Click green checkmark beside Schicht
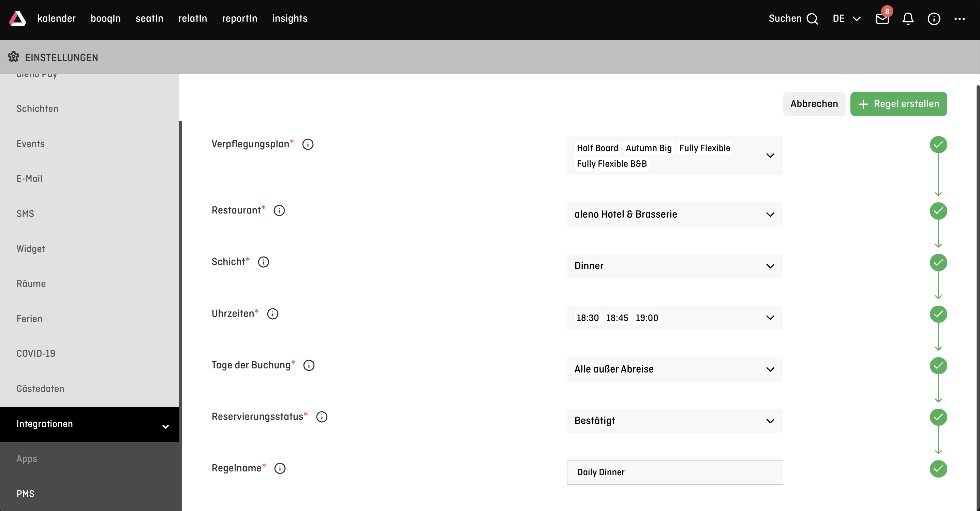Viewport: 980px width, 511px height. coord(938,263)
